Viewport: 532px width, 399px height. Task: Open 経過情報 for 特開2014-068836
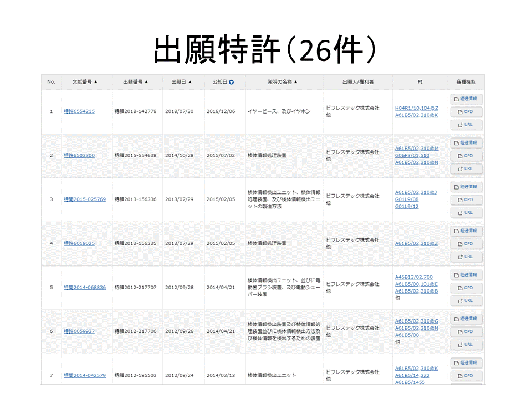click(x=465, y=275)
